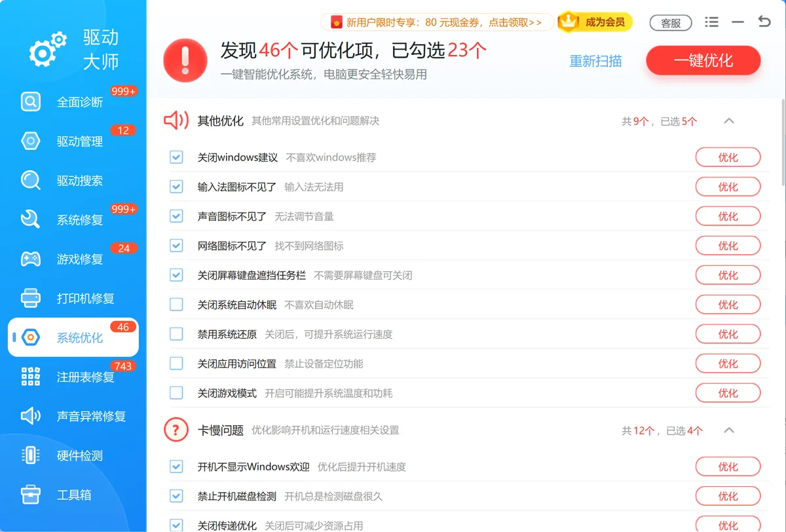Open 驱动搜索 in sidebar
The height and width of the screenshot is (532, 786).
73,180
